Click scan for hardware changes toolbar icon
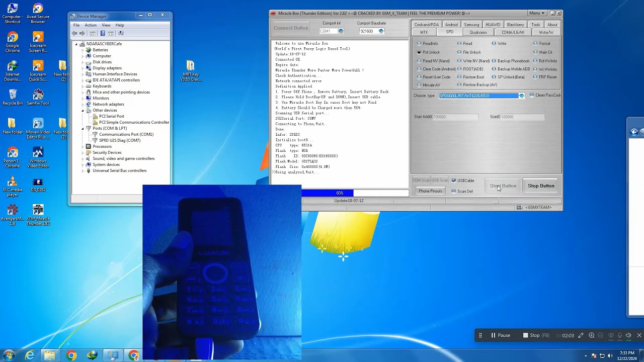 (121, 33)
